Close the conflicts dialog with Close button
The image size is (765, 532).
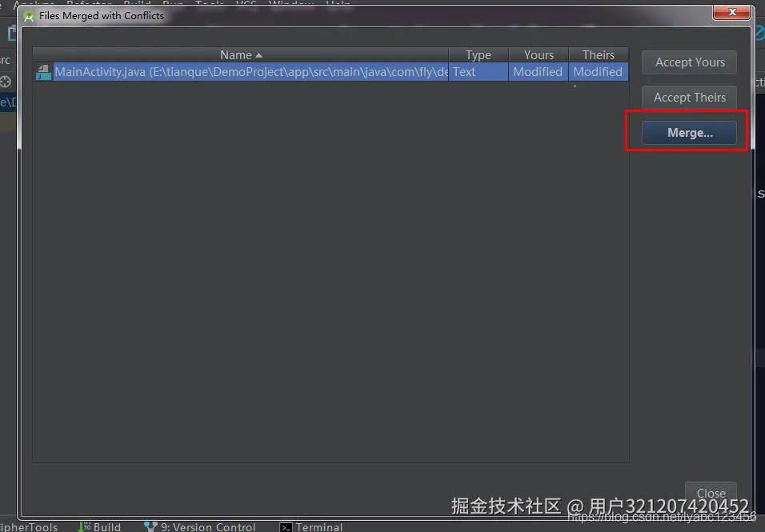(x=711, y=493)
